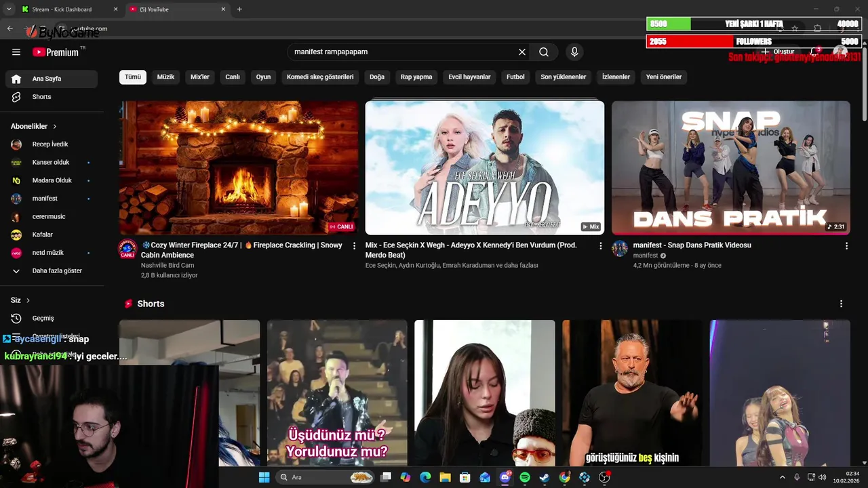Open the YouTube hamburger guide menu
This screenshot has height=488, width=868.
[16, 52]
